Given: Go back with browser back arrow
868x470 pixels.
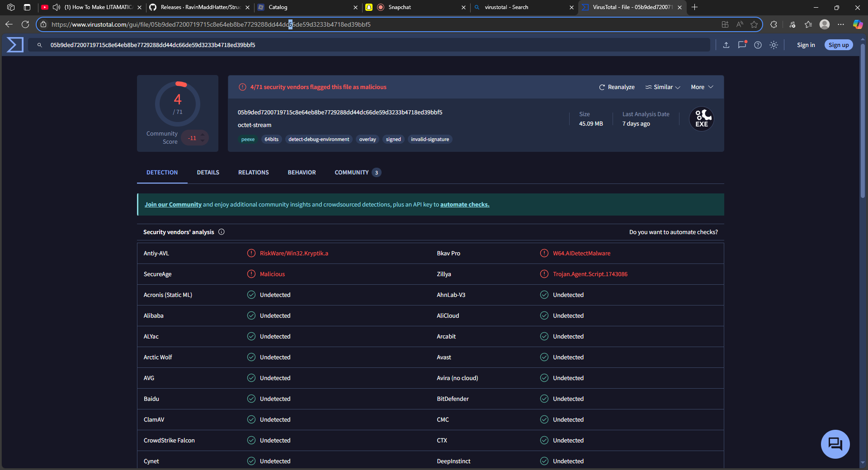Looking at the screenshot, I should click(9, 24).
